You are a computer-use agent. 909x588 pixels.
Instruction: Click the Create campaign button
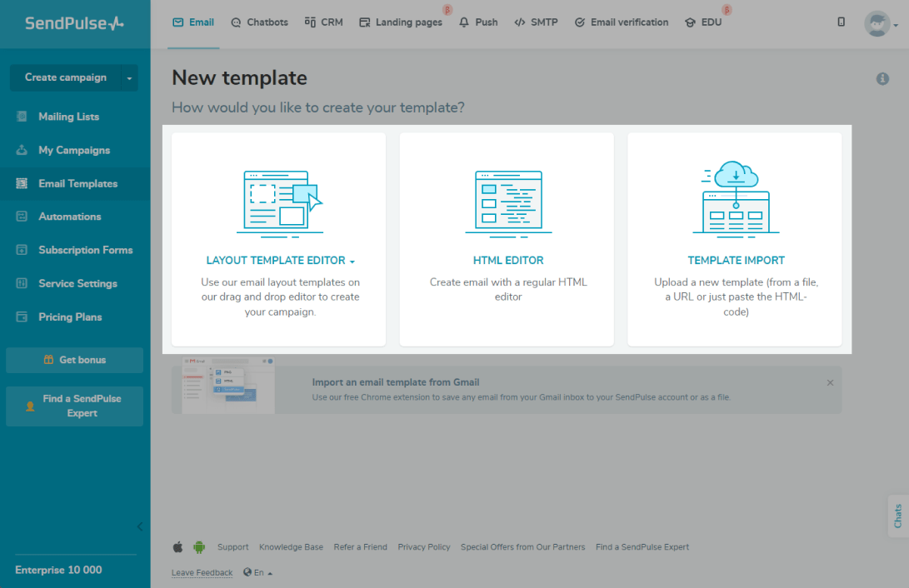click(66, 77)
